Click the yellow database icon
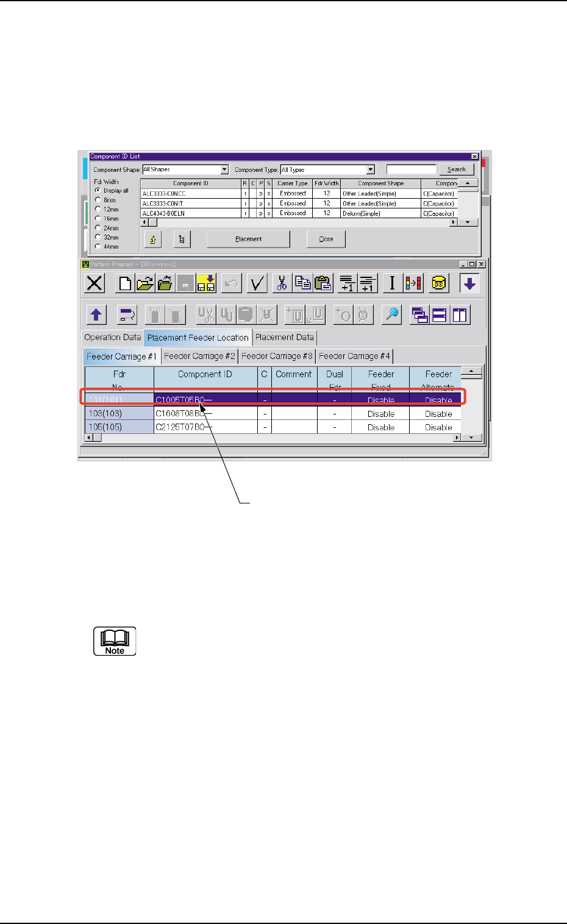 click(438, 283)
